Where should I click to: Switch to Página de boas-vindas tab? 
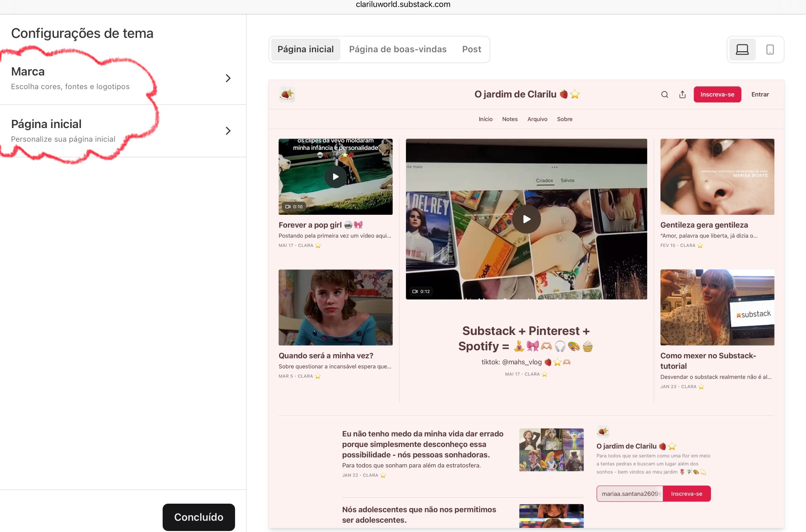[x=398, y=50]
